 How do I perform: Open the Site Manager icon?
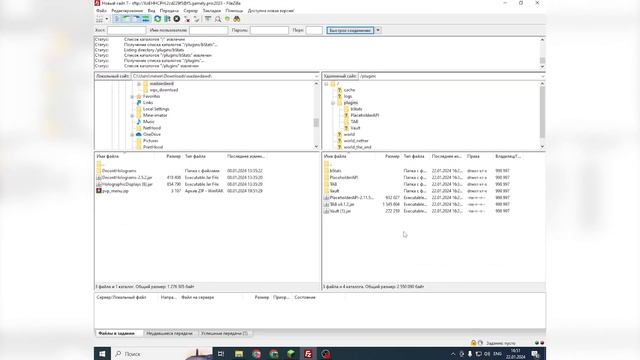click(100, 19)
